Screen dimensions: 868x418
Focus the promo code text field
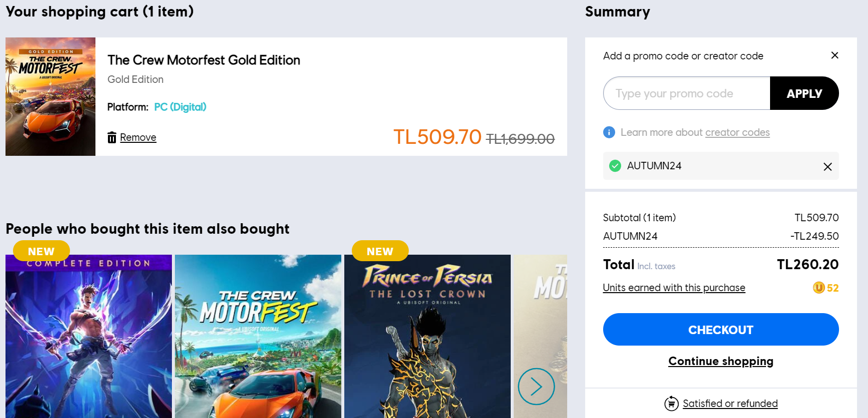pyautogui.click(x=687, y=93)
